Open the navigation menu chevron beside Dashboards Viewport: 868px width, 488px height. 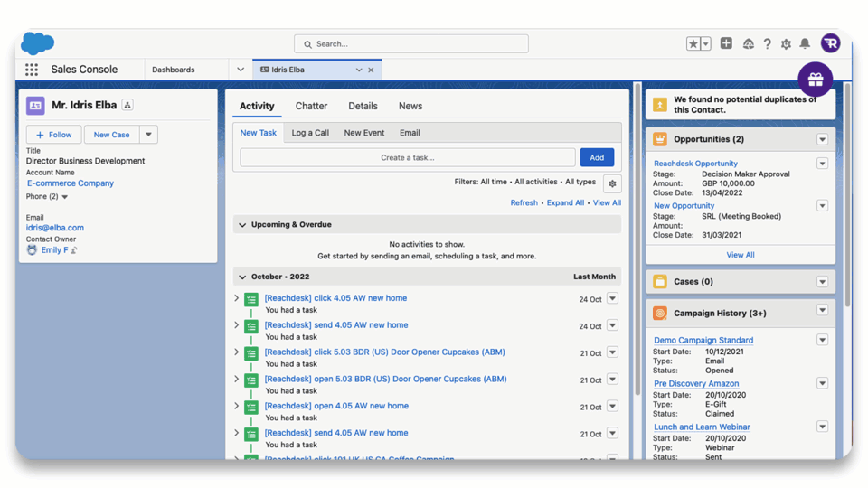pos(241,70)
